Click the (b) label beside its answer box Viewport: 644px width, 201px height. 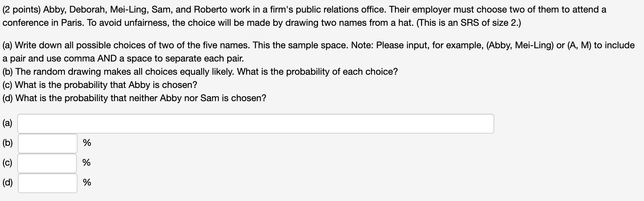(x=8, y=143)
